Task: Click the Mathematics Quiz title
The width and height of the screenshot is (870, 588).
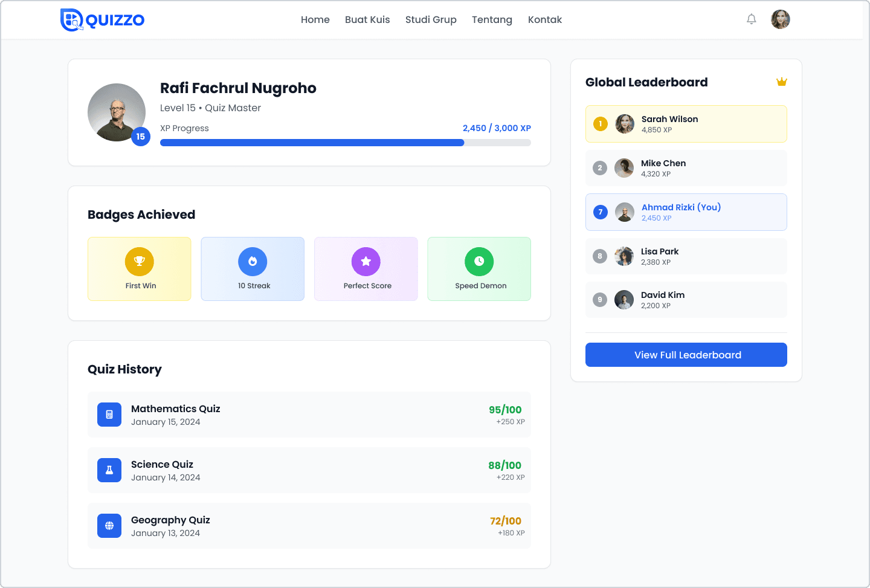Action: [x=176, y=409]
